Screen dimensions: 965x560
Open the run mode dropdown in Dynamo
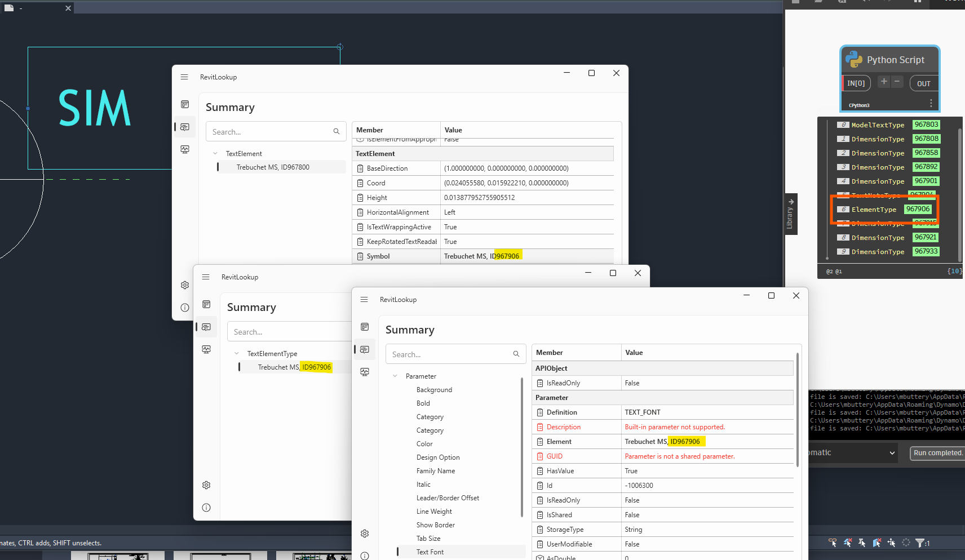click(892, 452)
